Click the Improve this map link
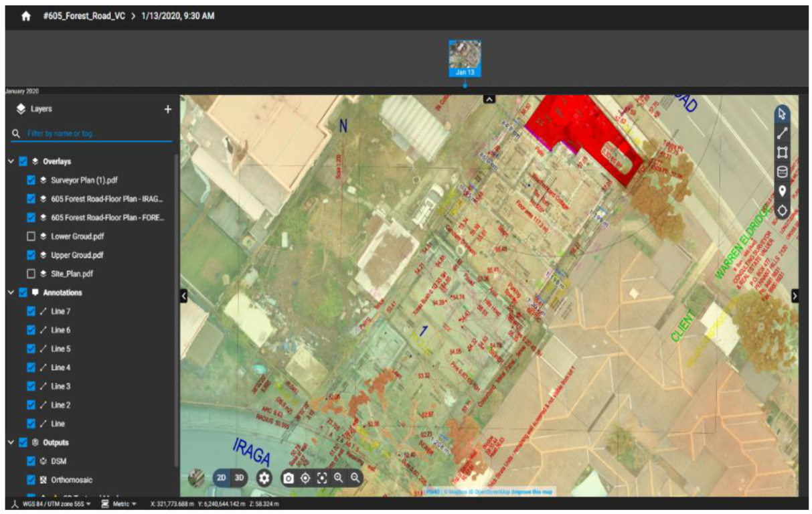The width and height of the screenshot is (812, 514). coord(533,492)
